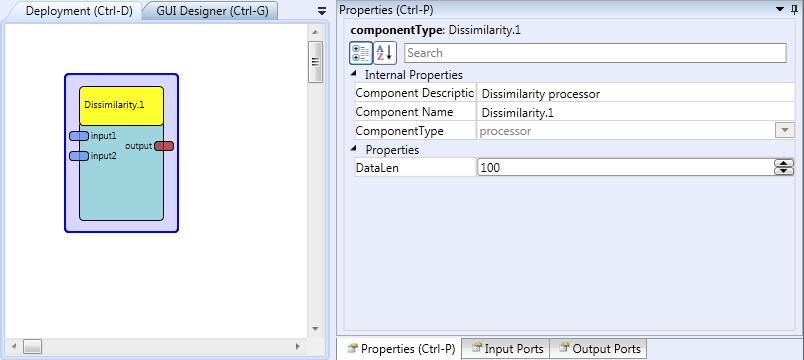Edit the Component Description field
Viewport: 804px width, 360px height.
tap(636, 94)
